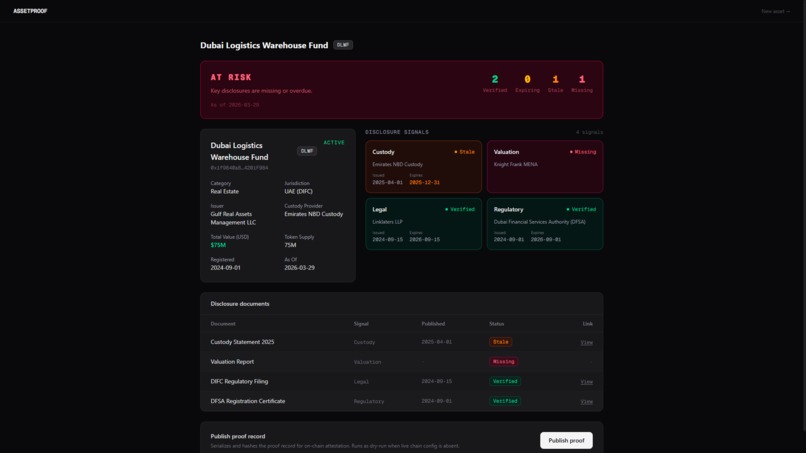Select the Valuation Report row name
The width and height of the screenshot is (806, 453).
(x=232, y=362)
